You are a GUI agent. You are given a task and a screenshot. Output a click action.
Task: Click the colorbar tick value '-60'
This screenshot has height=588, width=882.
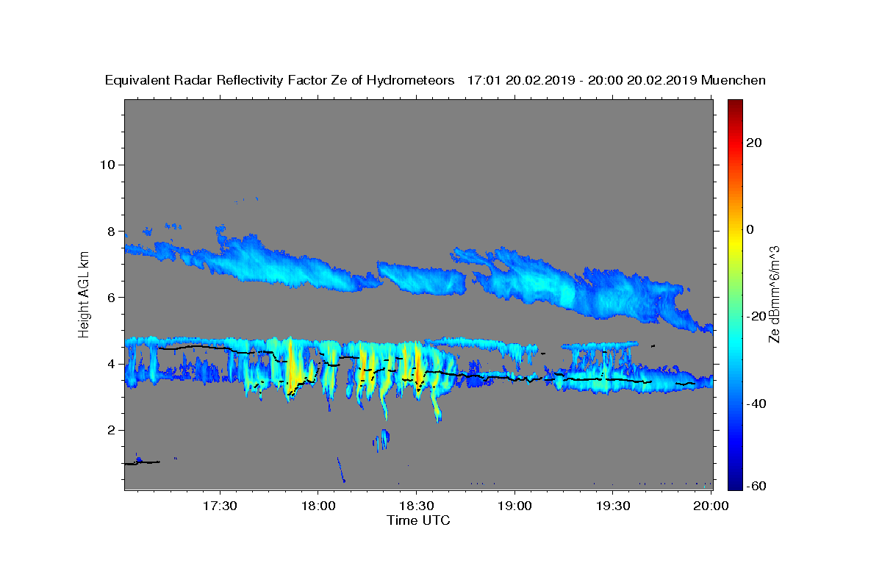point(755,486)
